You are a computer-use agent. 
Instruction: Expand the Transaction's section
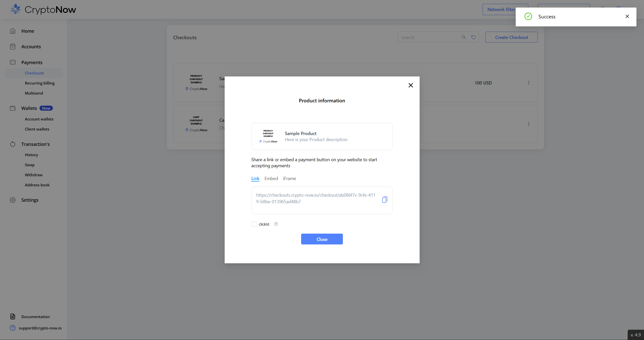point(35,144)
